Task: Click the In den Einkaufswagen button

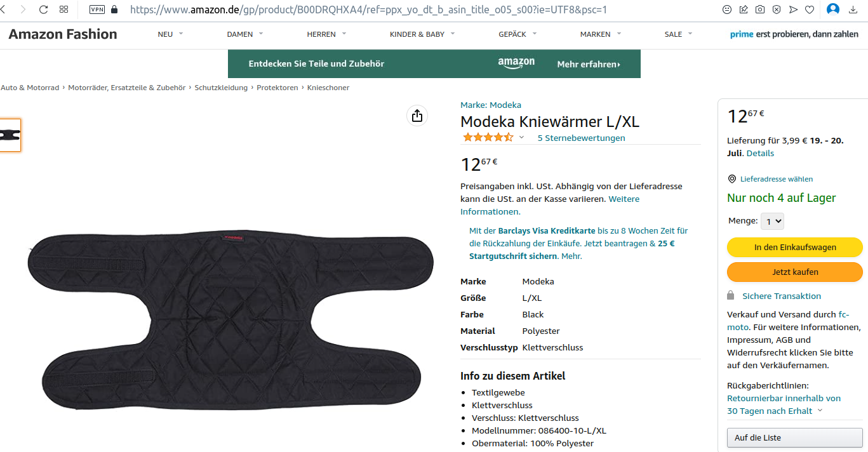Action: pos(795,247)
